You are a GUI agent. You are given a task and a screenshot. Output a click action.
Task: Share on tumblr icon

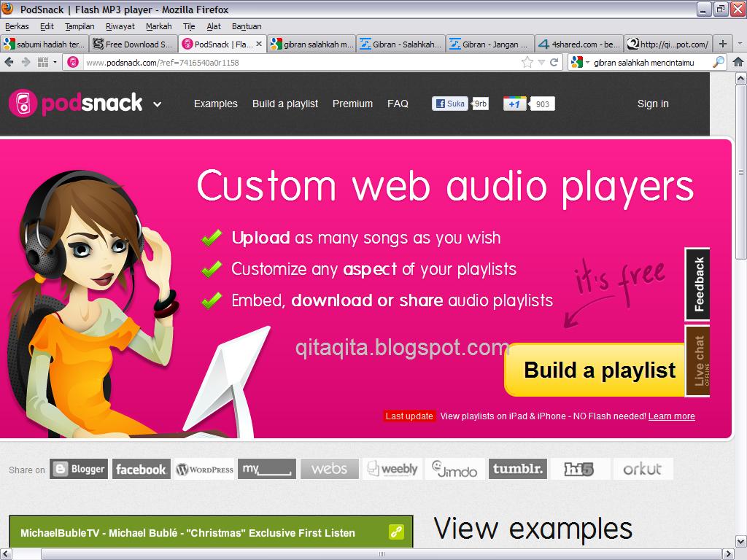click(x=518, y=469)
